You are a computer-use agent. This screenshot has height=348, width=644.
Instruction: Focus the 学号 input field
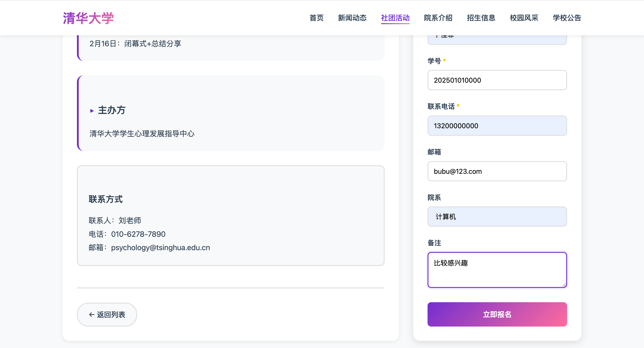[497, 80]
